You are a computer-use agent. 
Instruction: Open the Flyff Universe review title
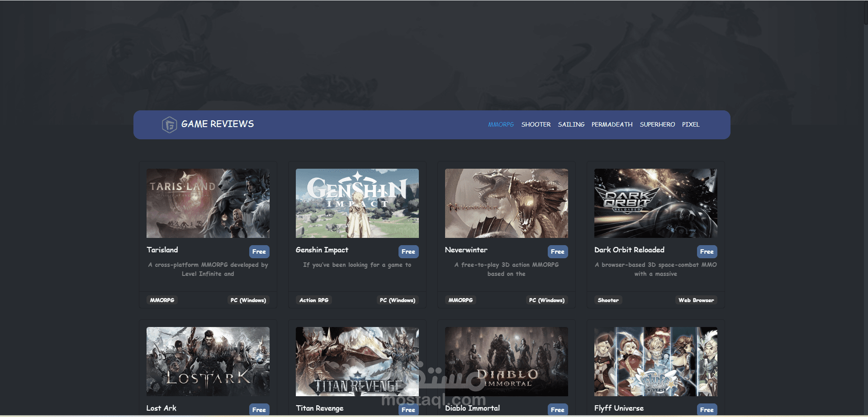pyautogui.click(x=618, y=408)
